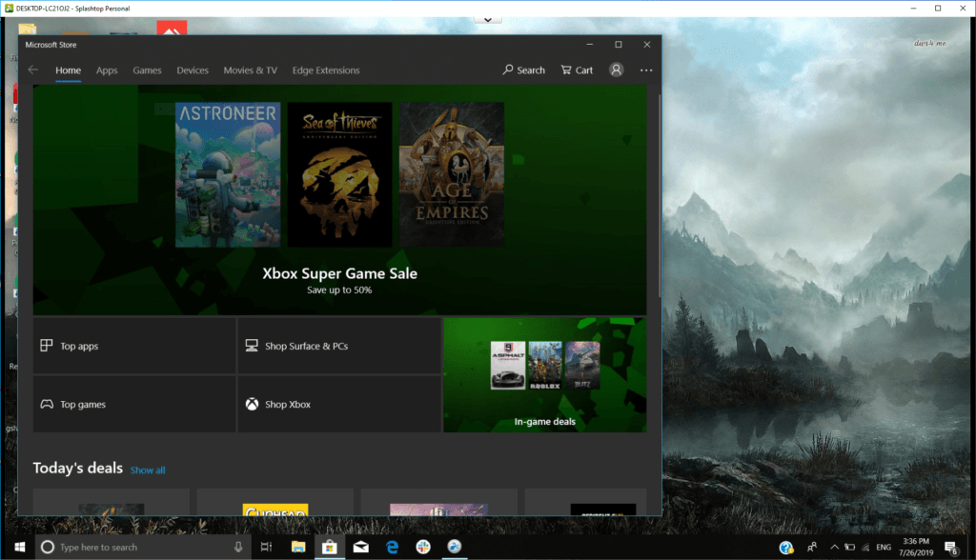This screenshot has height=560, width=976.
Task: Open the See more menu with three dots
Action: coord(646,70)
